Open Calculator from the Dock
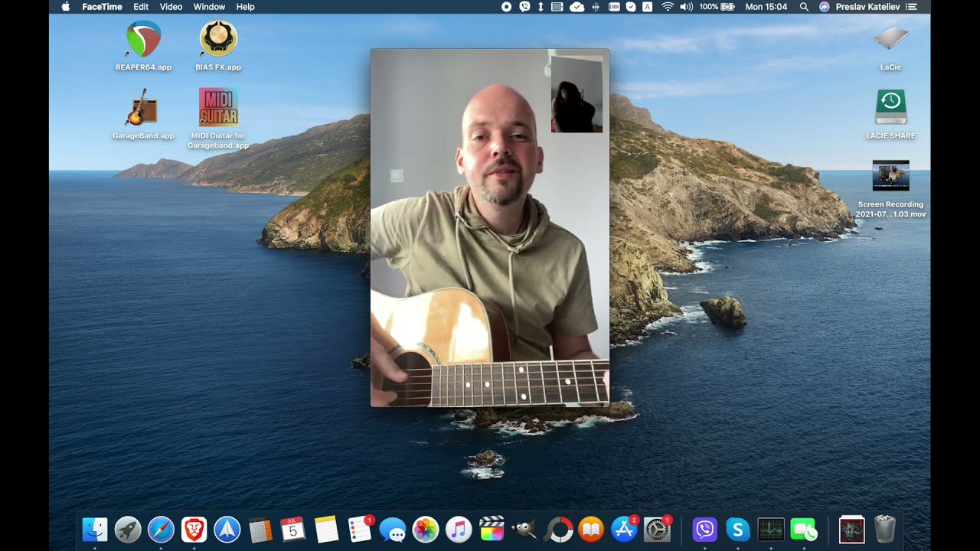Image resolution: width=980 pixels, height=551 pixels. [x=260, y=529]
